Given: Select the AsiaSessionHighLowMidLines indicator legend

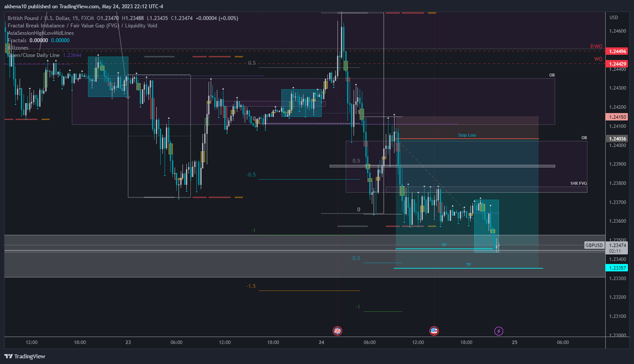Looking at the screenshot, I should [41, 33].
